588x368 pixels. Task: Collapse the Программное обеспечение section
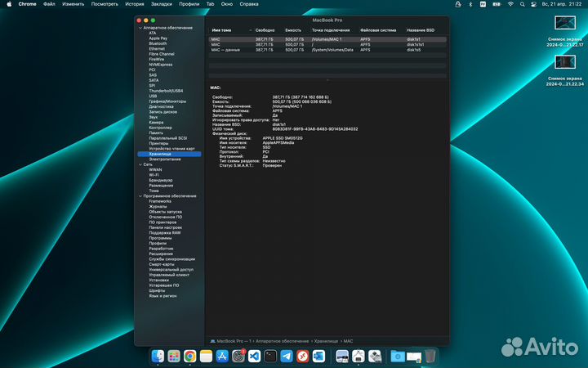[140, 196]
